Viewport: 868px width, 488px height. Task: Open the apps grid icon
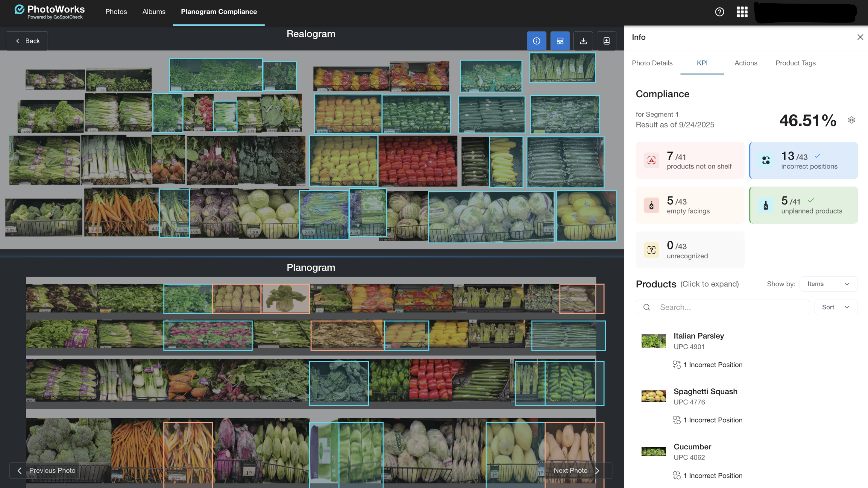click(742, 12)
